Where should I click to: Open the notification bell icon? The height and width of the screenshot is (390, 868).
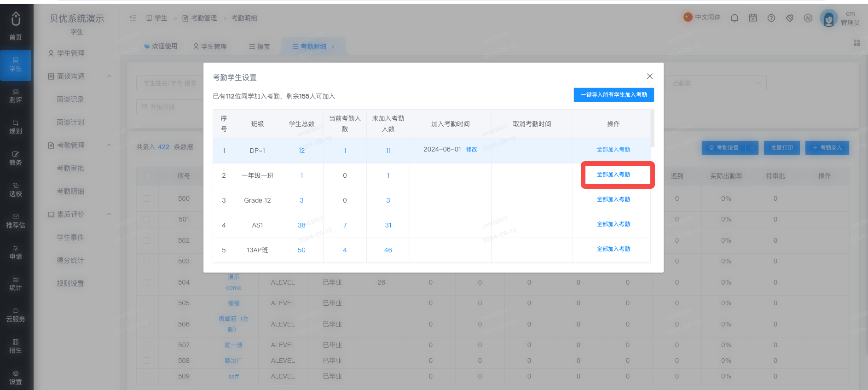tap(735, 18)
